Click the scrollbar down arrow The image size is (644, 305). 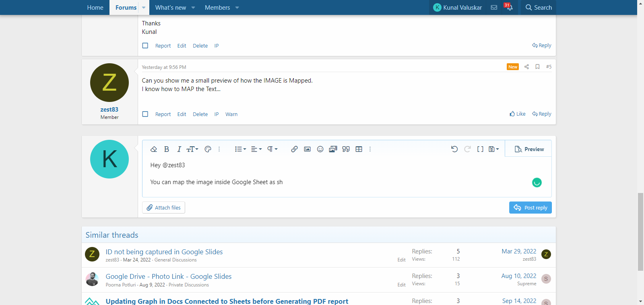point(640,301)
